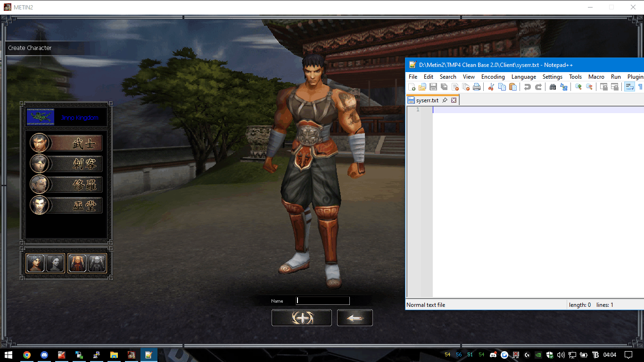
Task: Click the Open file folder icon
Action: tap(422, 87)
